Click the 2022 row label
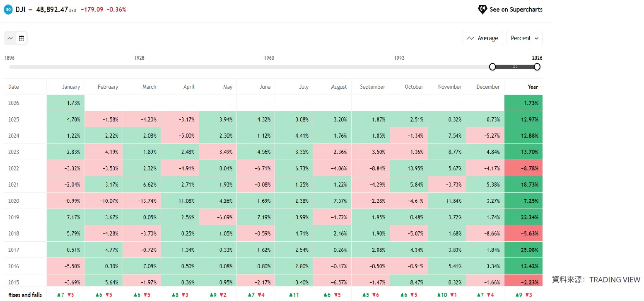644x301 pixels. (14, 168)
